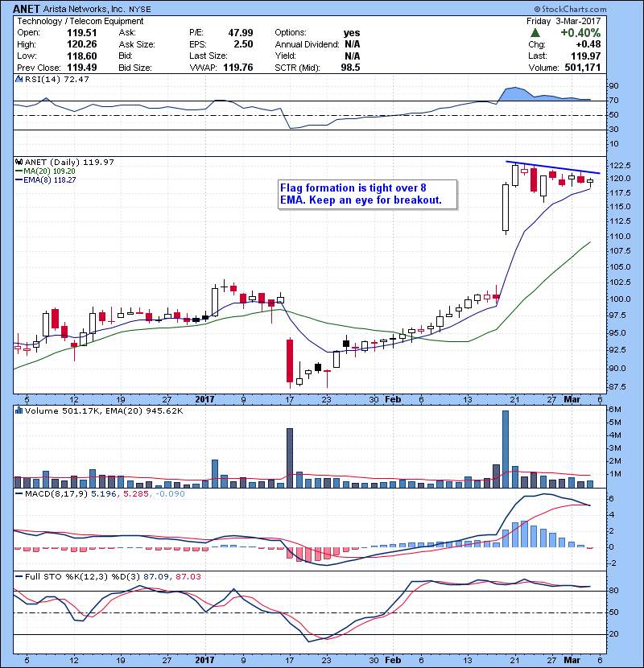The height and width of the screenshot is (668, 644).
Task: Click the blue descending flag trendline at top right
Action: pos(553,167)
